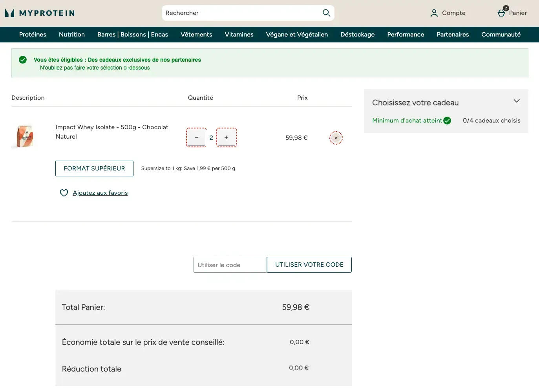Click the Supersize to 1 kg text

coord(188,169)
